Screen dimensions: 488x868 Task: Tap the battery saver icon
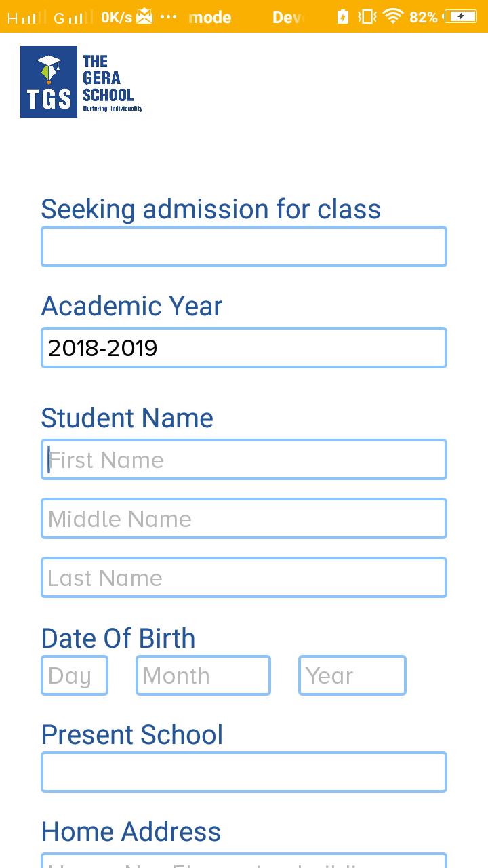tap(343, 16)
